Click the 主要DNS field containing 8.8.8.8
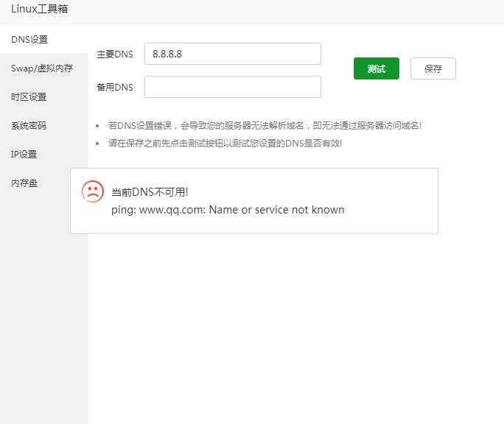This screenshot has height=424, width=504. (232, 54)
